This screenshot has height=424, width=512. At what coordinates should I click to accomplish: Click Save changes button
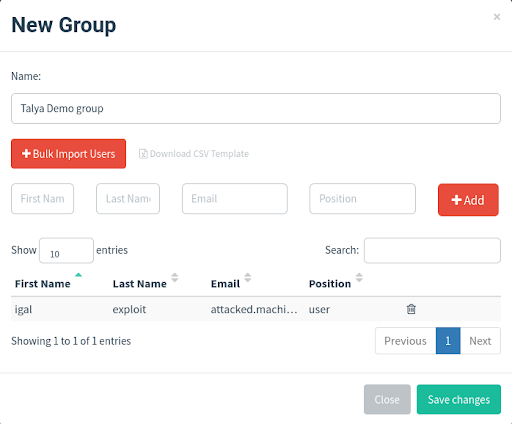[459, 399]
